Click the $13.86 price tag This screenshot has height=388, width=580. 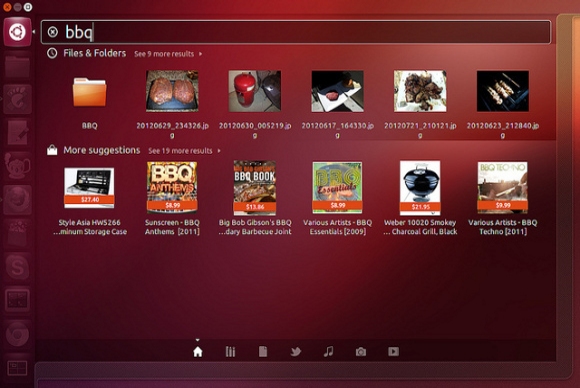pos(255,207)
